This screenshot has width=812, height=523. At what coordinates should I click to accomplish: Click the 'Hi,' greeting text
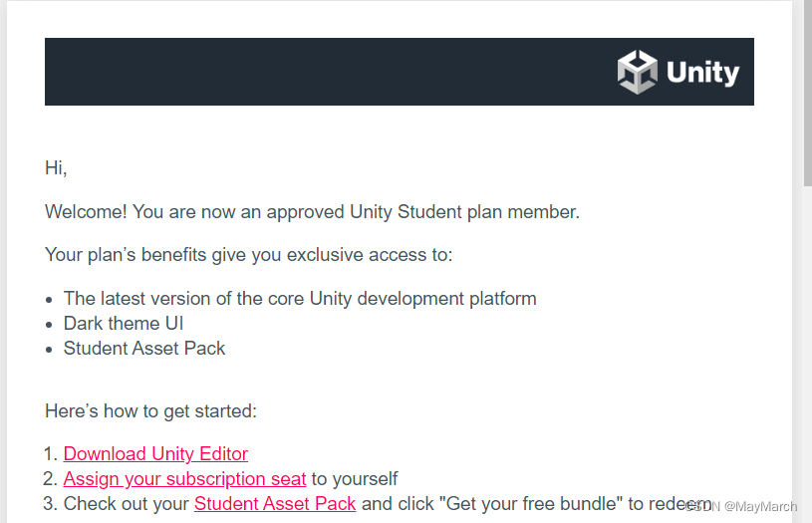coord(56,167)
